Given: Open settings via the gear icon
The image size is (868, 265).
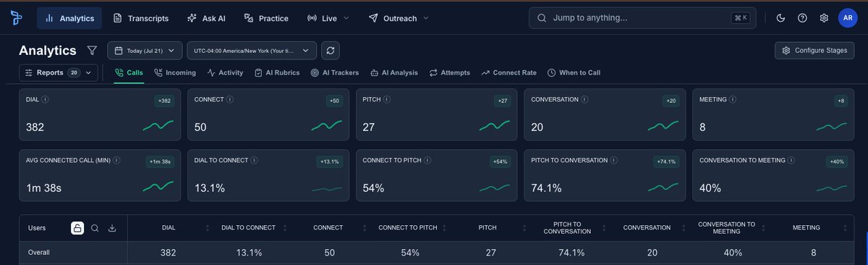Looking at the screenshot, I should tap(824, 18).
